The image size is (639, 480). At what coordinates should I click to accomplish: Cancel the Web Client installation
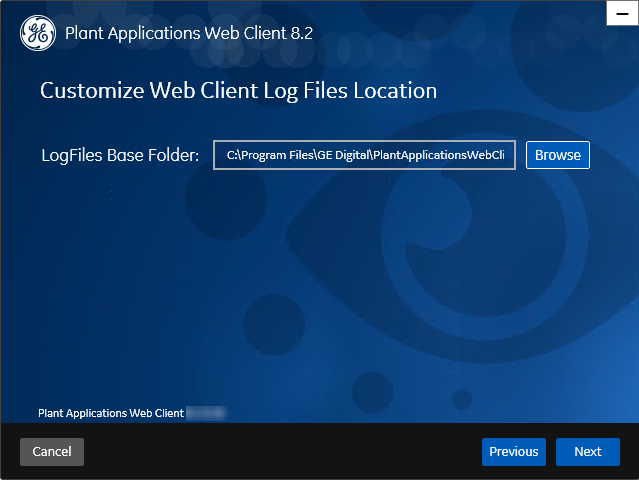tap(52, 451)
